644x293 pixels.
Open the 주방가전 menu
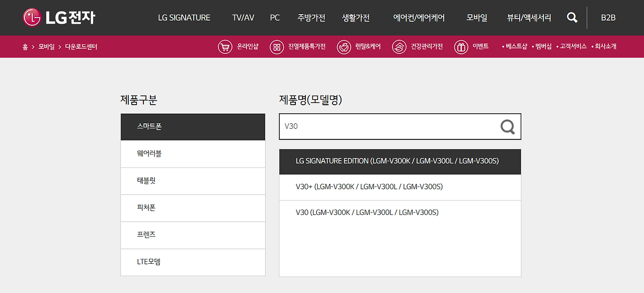(311, 18)
